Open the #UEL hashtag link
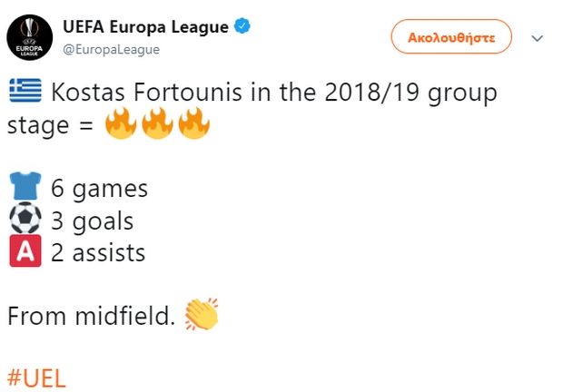The width and height of the screenshot is (563, 392). point(36,378)
